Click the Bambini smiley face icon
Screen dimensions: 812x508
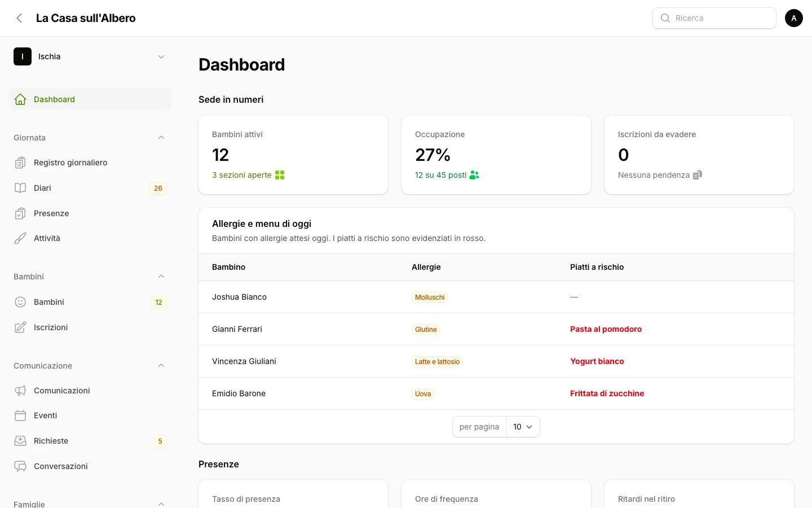20,302
